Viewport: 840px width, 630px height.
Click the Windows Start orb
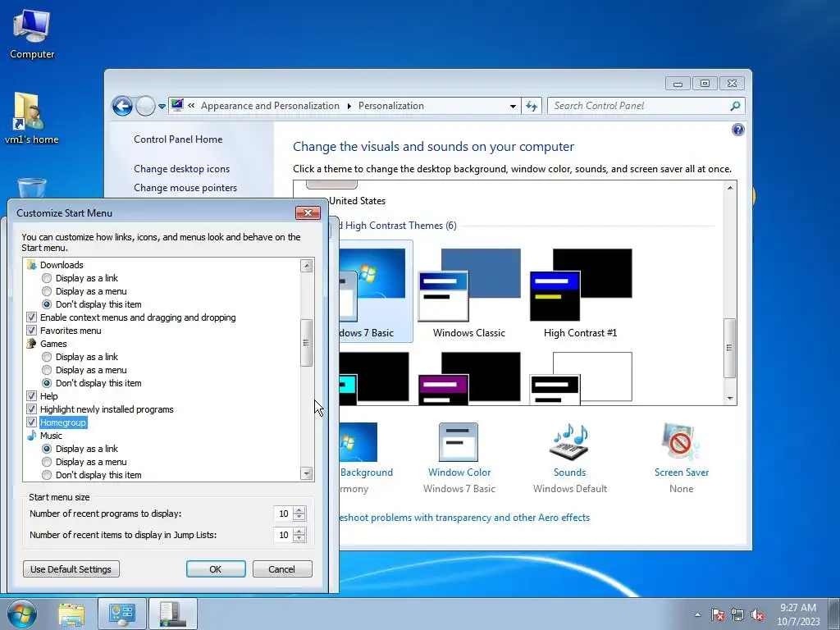pos(22,614)
